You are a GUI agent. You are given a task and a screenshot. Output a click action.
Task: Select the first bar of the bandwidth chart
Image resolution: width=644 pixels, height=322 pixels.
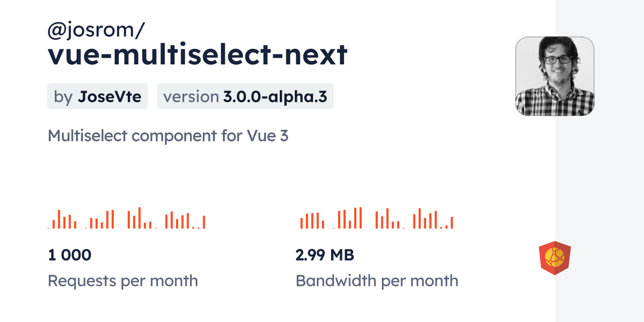[301, 223]
